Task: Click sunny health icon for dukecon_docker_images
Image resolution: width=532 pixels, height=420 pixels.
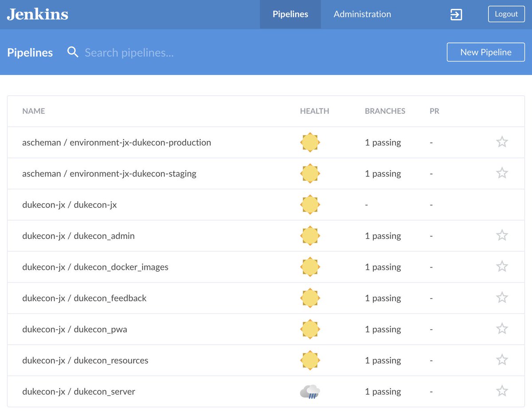Action: point(310,267)
